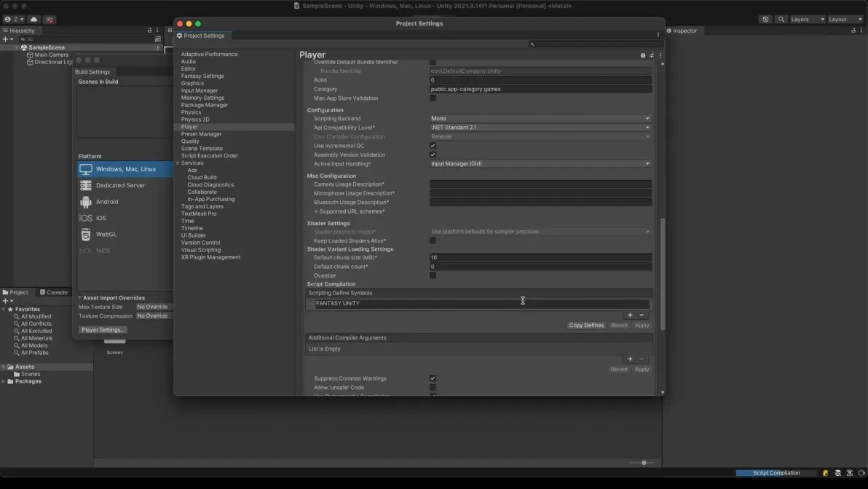Toggle Override Default Bundle Identifier checkbox

433,62
